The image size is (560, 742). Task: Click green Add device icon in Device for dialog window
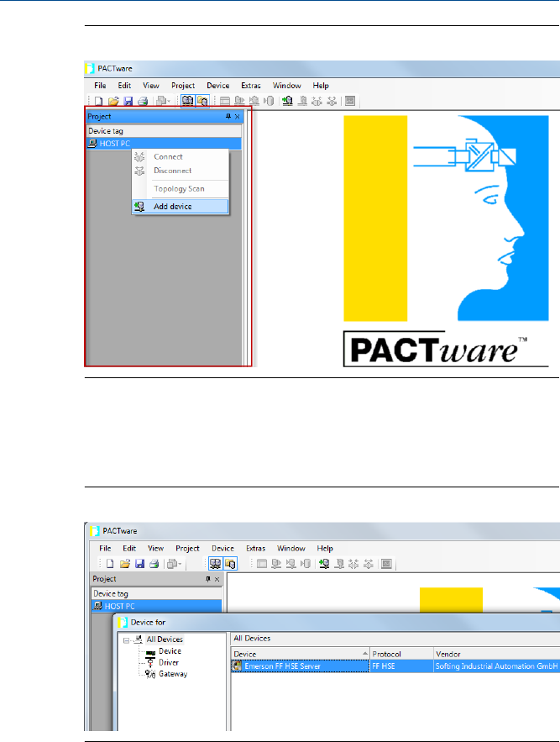[324, 564]
